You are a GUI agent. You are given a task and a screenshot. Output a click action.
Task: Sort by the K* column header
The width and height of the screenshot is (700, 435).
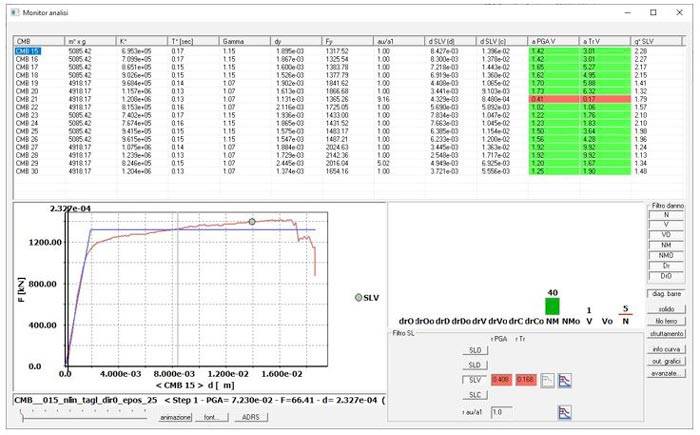coord(142,41)
